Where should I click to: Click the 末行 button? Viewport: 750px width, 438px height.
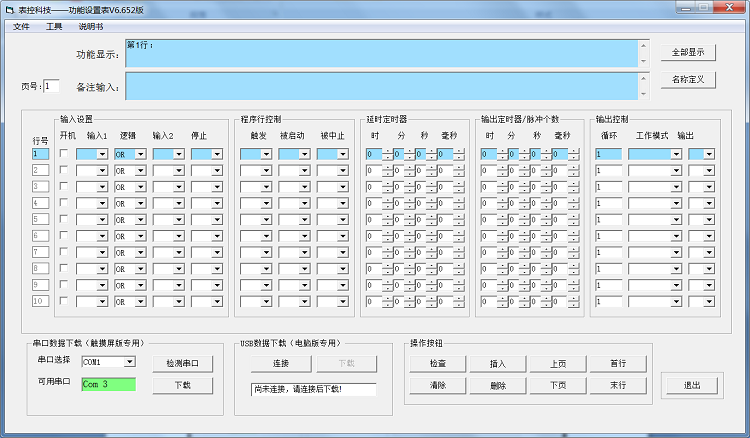pyautogui.click(x=618, y=385)
